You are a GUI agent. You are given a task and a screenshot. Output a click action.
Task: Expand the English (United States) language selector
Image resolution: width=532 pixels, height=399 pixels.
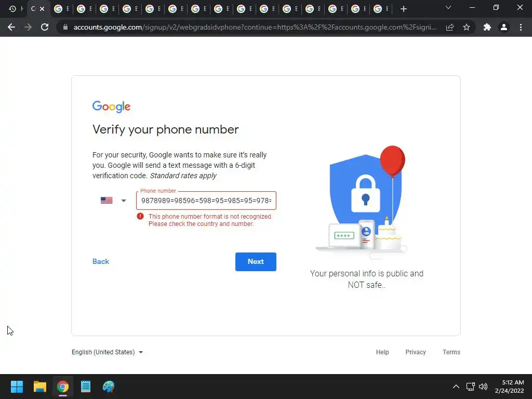point(107,352)
